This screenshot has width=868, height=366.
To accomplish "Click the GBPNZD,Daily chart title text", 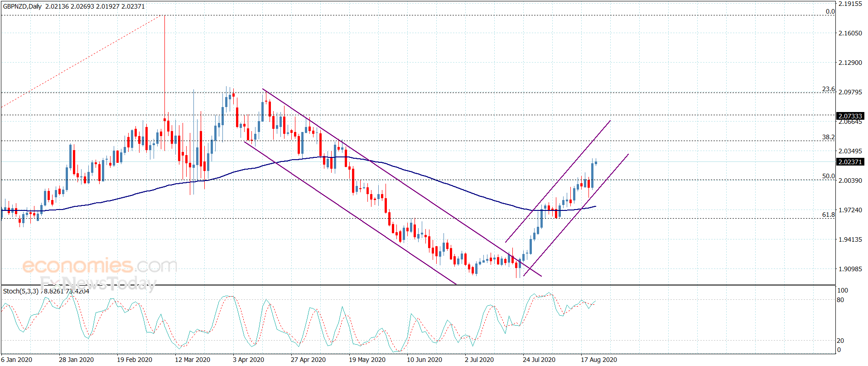I will tap(22, 6).
